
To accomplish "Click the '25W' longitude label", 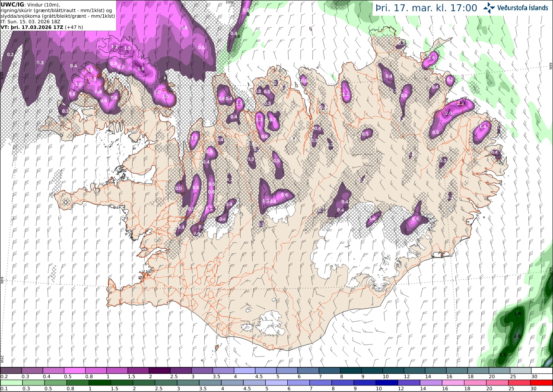I will [x=2, y=359].
